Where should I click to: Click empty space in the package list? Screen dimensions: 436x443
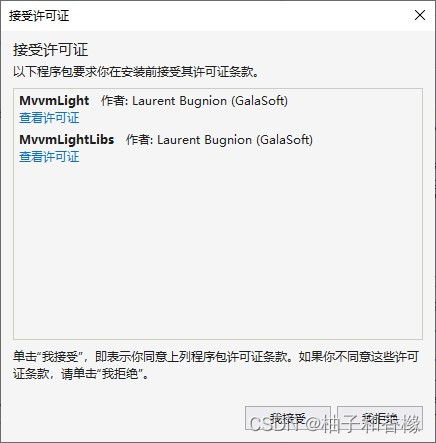pos(218,250)
